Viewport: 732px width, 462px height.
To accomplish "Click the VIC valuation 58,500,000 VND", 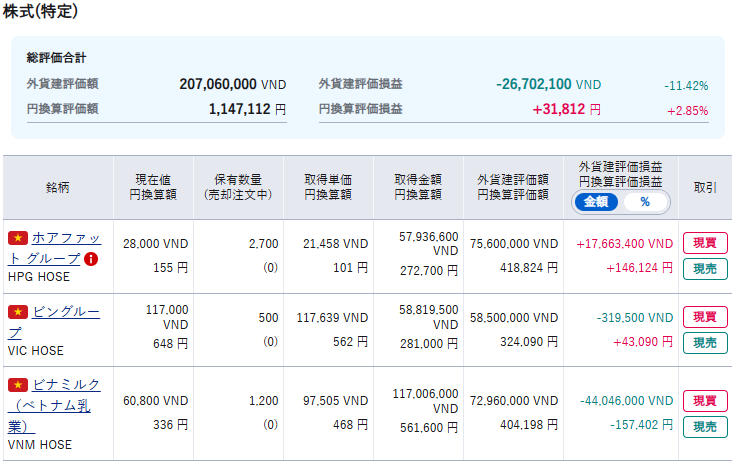I will [514, 318].
